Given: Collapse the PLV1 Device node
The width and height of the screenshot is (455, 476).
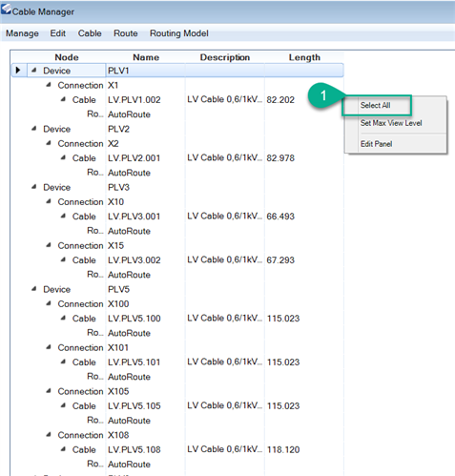Looking at the screenshot, I should pos(33,70).
